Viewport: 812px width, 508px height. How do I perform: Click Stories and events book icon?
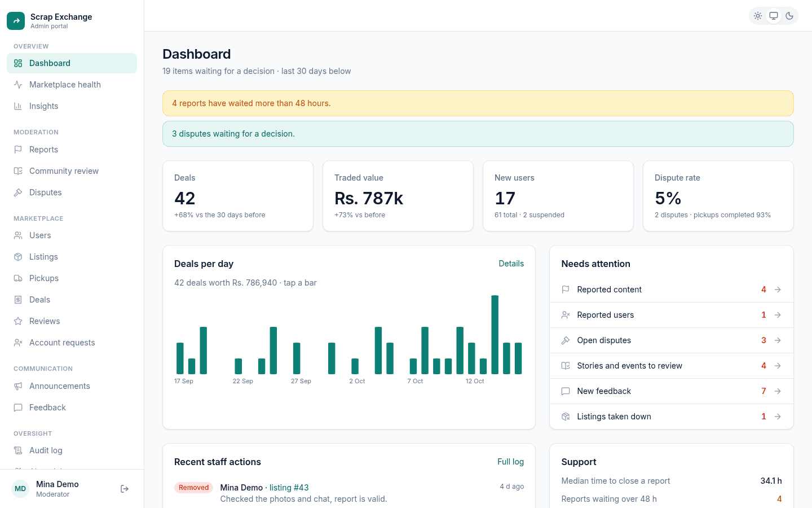566,366
